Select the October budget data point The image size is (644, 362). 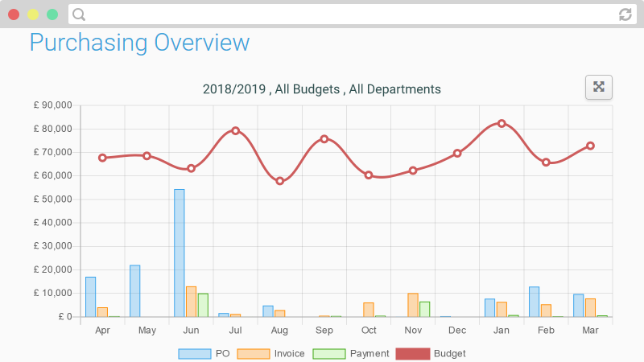click(x=369, y=175)
